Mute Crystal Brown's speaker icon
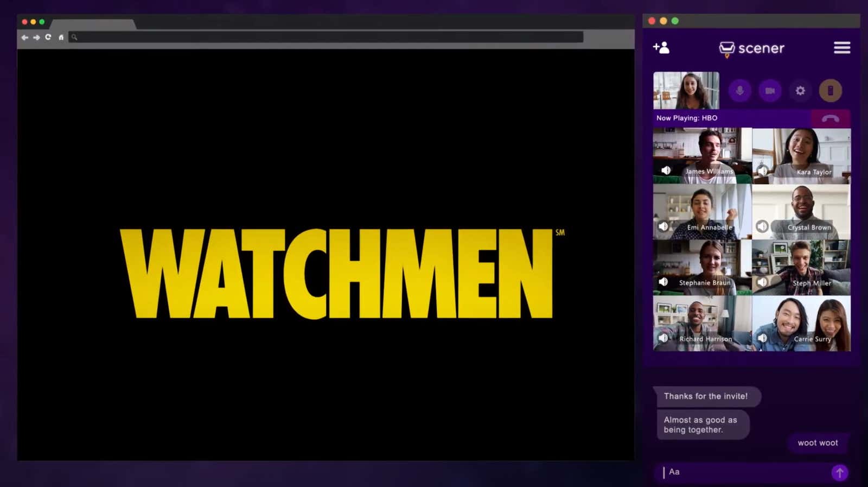Viewport: 868px width, 487px height. 762,226
